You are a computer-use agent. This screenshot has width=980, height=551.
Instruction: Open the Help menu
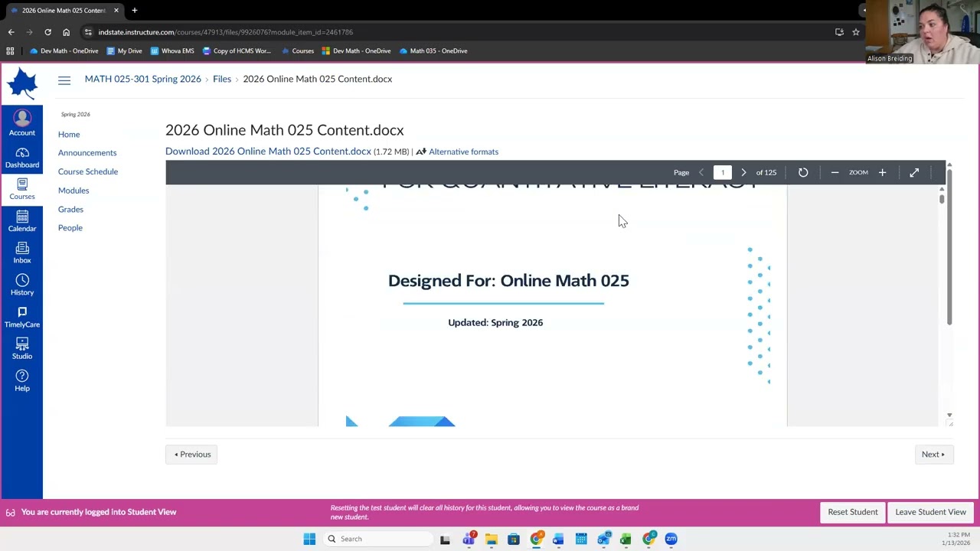[x=21, y=380]
